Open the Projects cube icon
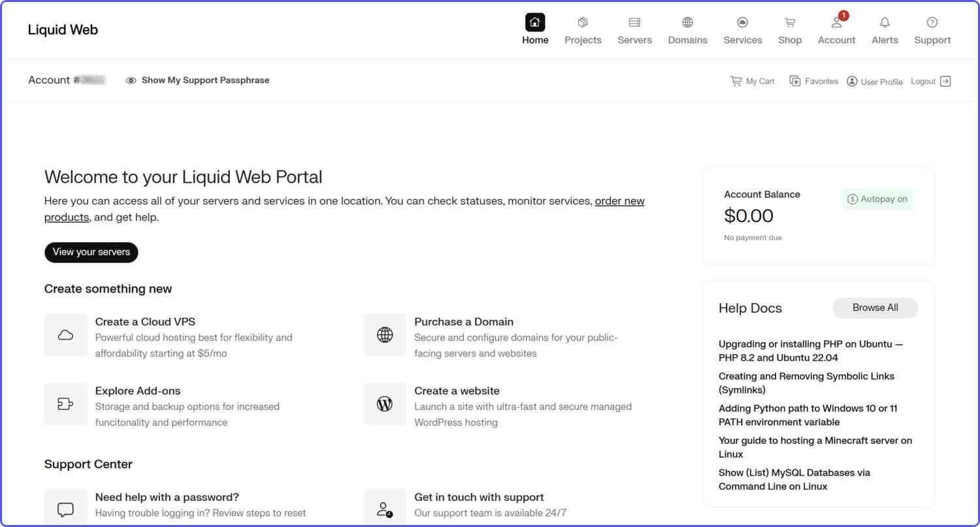The width and height of the screenshot is (980, 527). pos(583,22)
